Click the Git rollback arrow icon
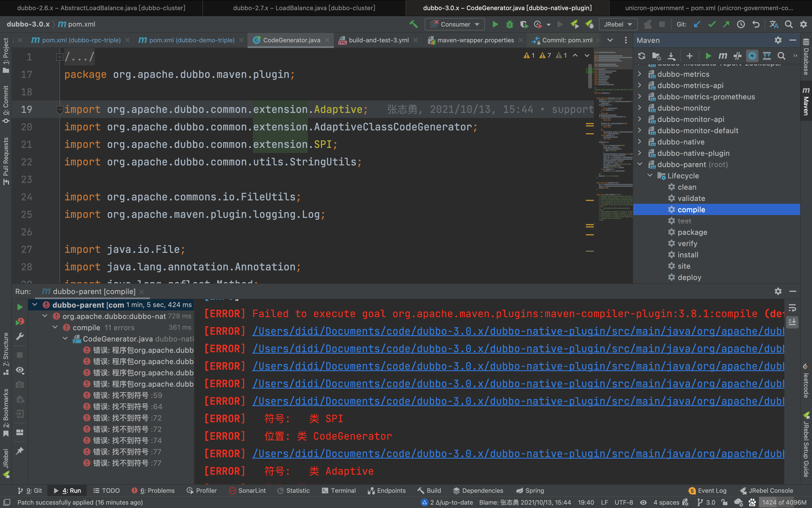 click(x=756, y=24)
